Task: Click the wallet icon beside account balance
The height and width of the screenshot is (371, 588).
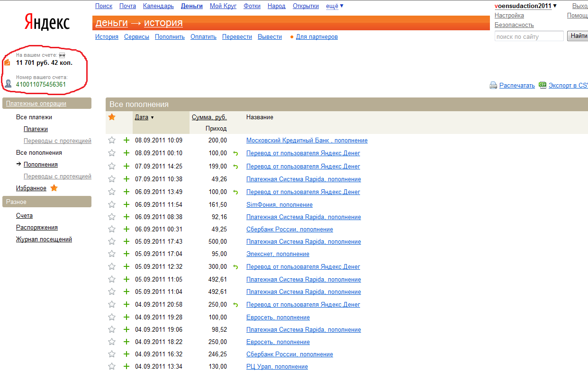Action: pyautogui.click(x=8, y=62)
